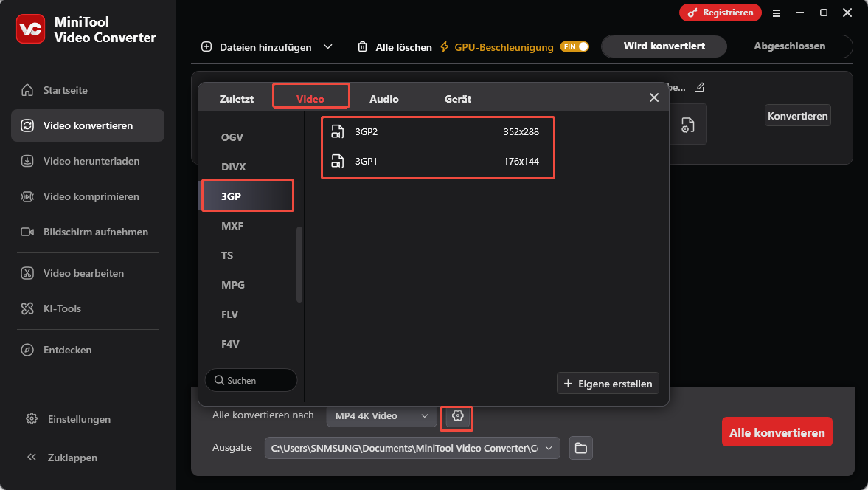This screenshot has width=868, height=490.
Task: Click the Bildschirm aufnehmen camera icon
Action: [x=27, y=232]
